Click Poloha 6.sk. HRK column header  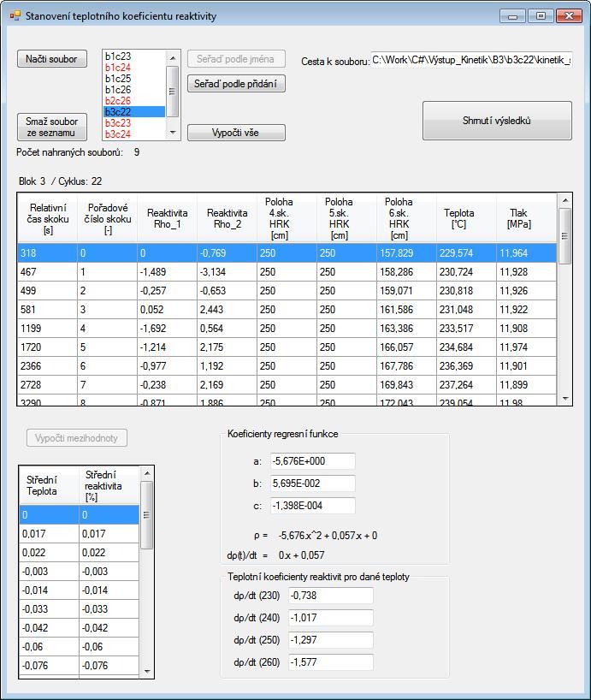(399, 219)
